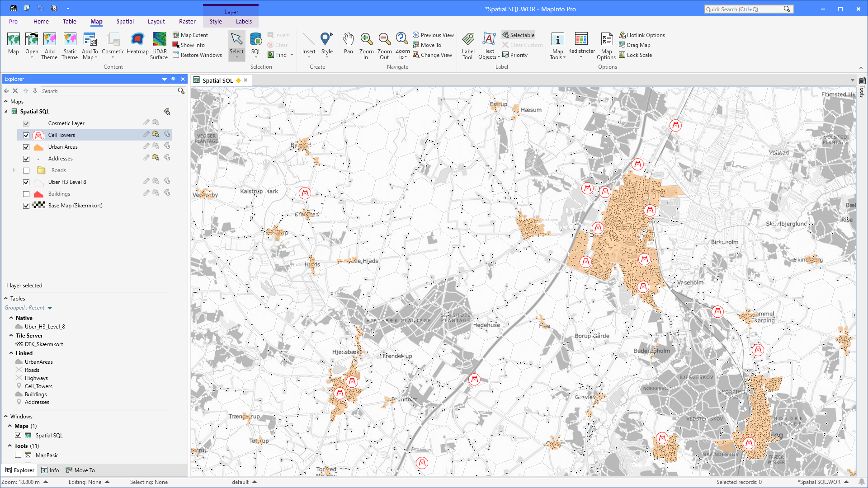
Task: Click the Explorer search field
Action: 110,91
